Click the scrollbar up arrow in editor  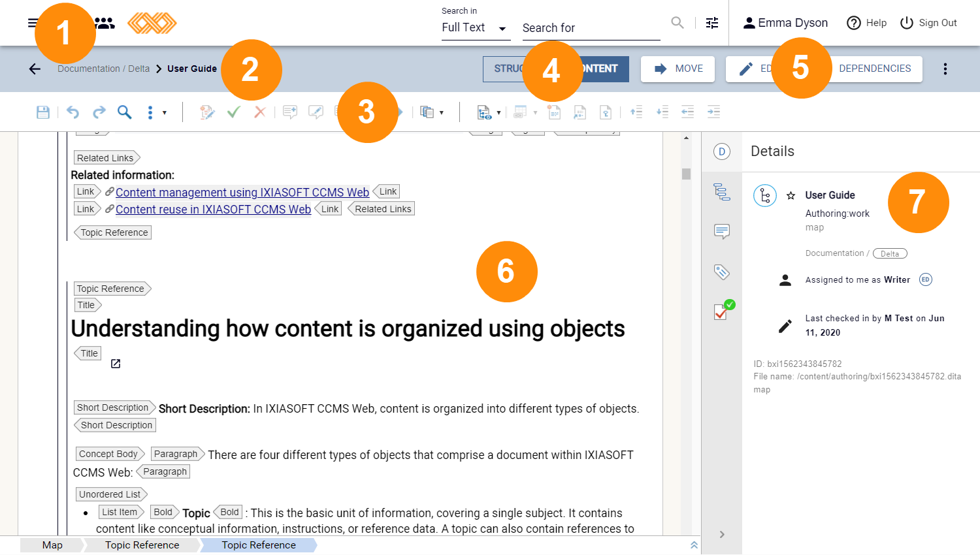coord(686,138)
